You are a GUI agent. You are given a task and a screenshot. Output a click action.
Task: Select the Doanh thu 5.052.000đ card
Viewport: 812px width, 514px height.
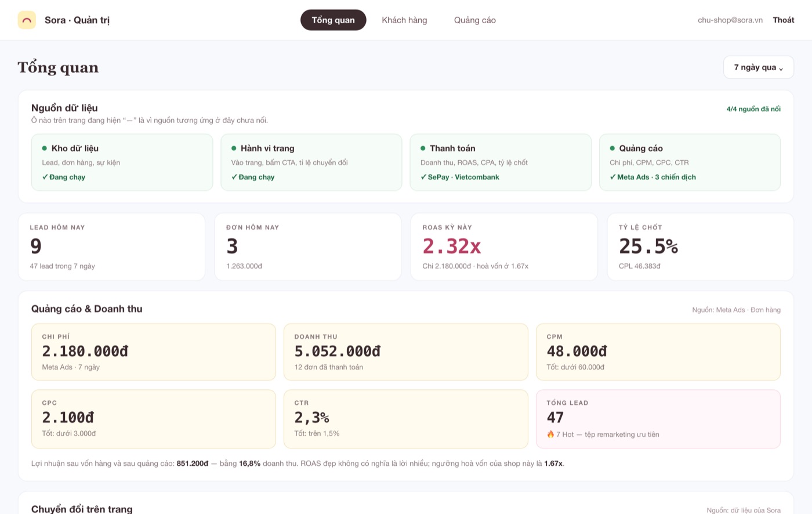[406, 352]
